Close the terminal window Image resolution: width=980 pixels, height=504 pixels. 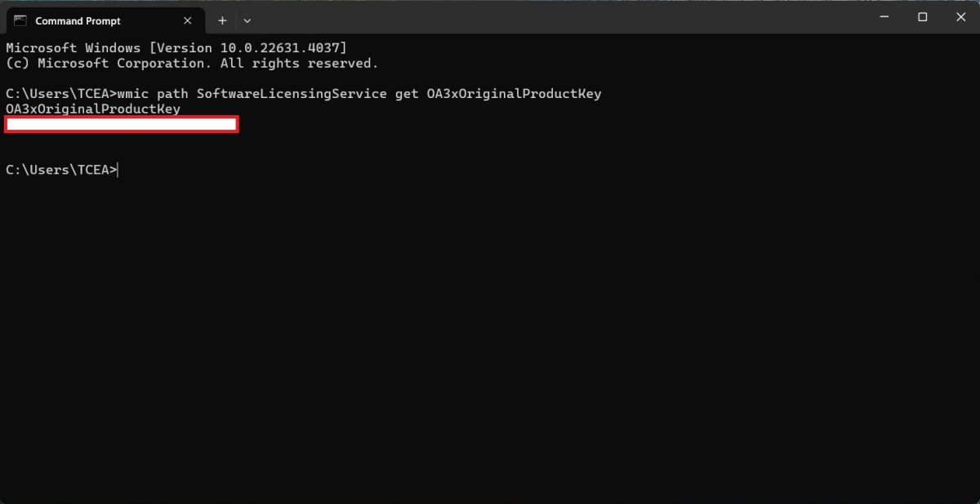pos(960,17)
